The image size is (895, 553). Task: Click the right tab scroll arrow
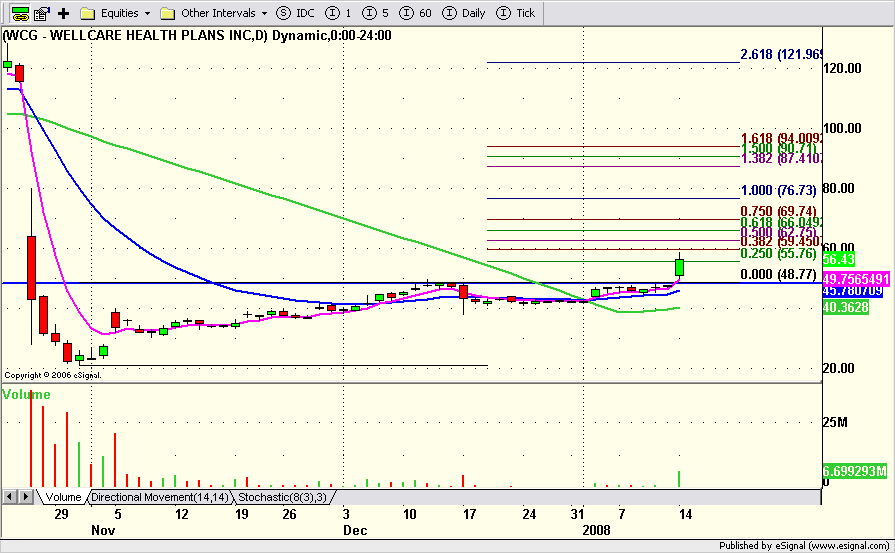pyautogui.click(x=26, y=497)
